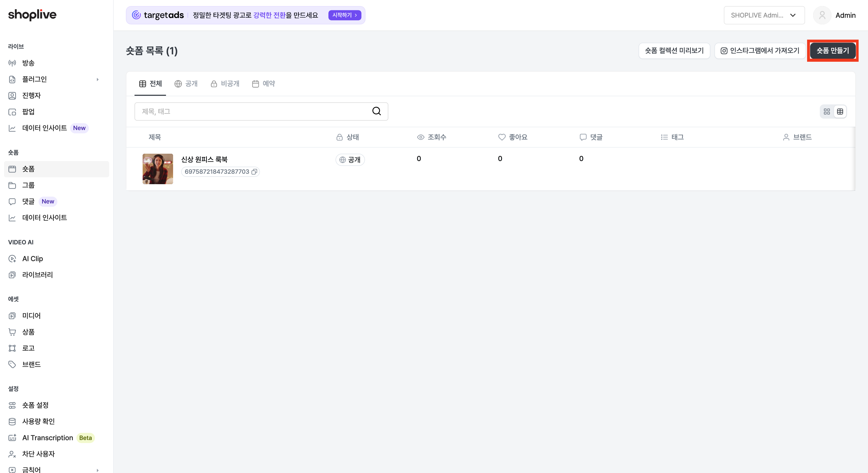The height and width of the screenshot is (473, 868).
Task: Switch to the 예약 tab
Action: pos(263,84)
